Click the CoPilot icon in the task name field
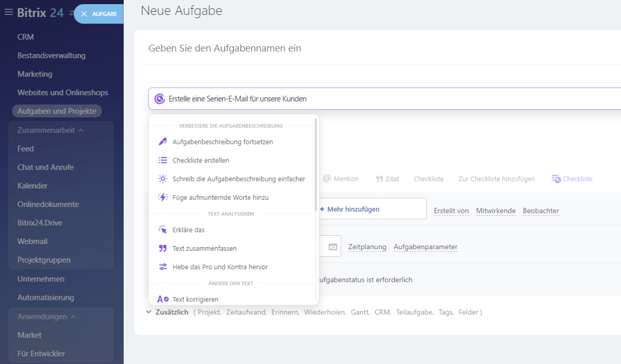This screenshot has height=364, width=621. 159,98
